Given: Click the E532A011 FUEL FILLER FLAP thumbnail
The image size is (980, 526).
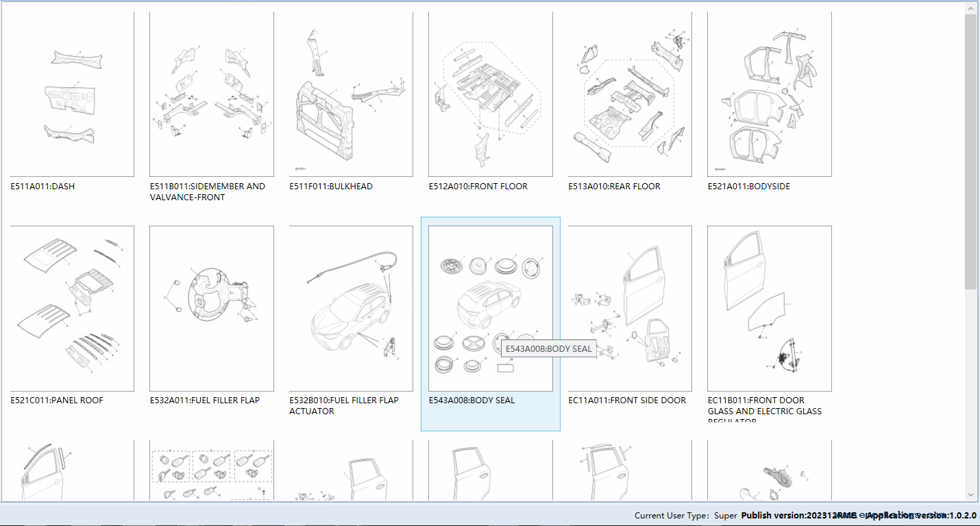Looking at the screenshot, I should (x=211, y=309).
